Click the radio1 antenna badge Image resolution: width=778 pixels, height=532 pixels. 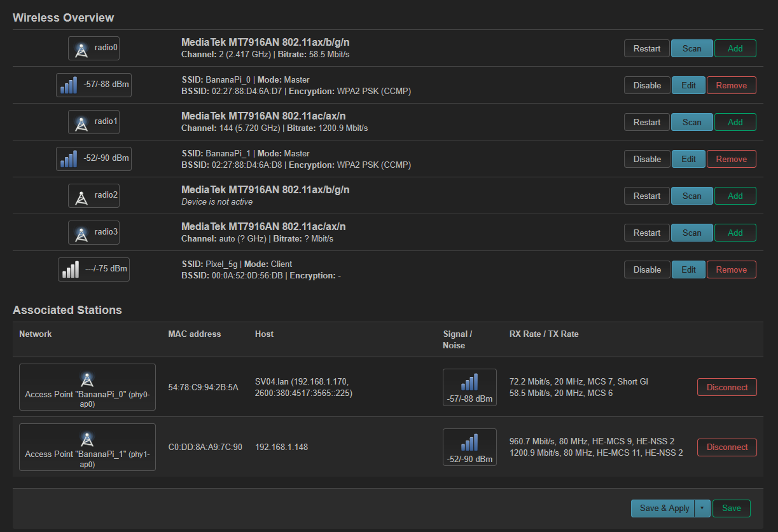[94, 122]
